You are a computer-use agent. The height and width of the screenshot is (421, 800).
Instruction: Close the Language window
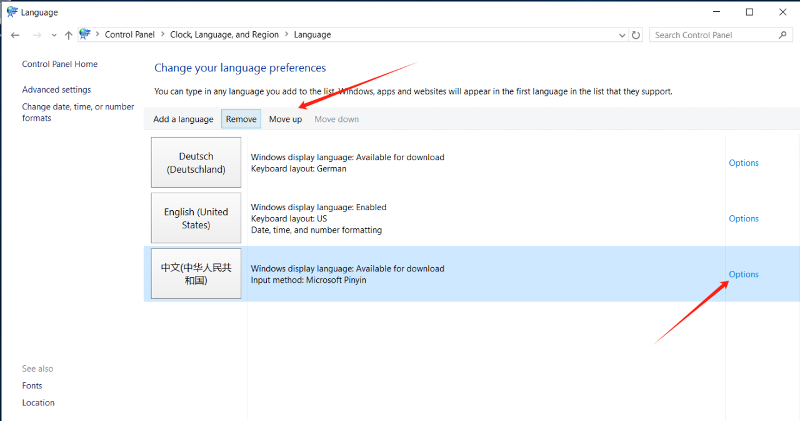click(783, 12)
